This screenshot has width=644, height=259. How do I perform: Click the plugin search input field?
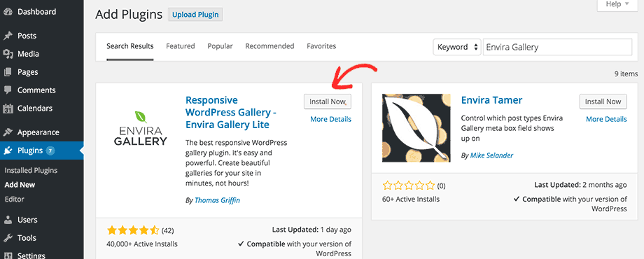557,47
